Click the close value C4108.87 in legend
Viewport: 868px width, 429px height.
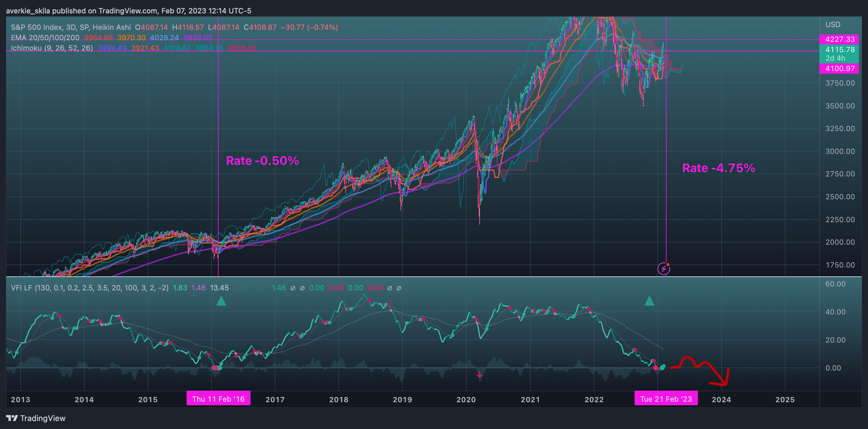(260, 27)
